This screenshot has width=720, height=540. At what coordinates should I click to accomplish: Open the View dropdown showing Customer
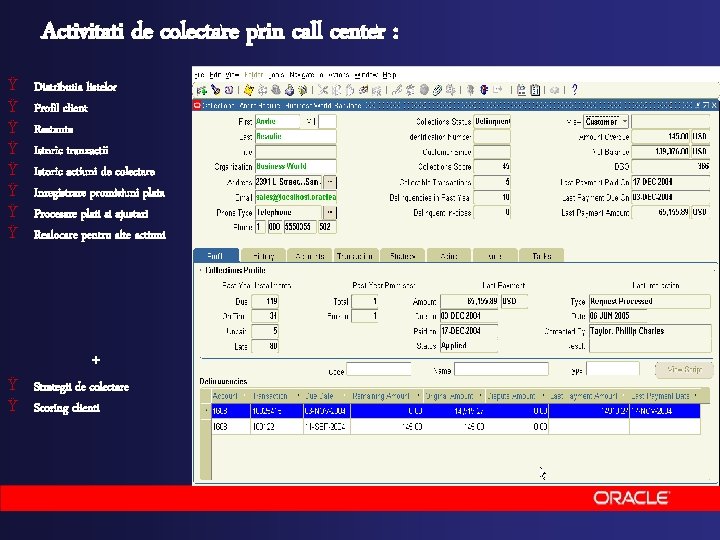606,122
